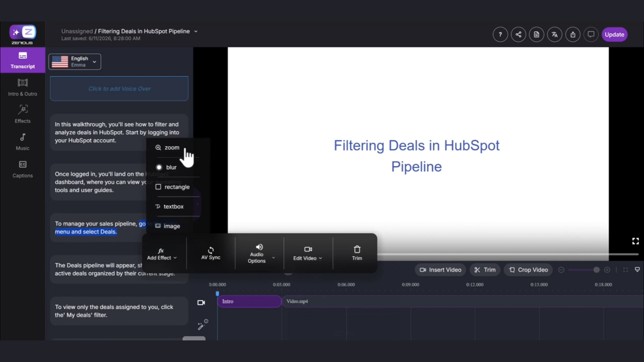
Task: Click the timeline marker pin icon
Action: 637,270
